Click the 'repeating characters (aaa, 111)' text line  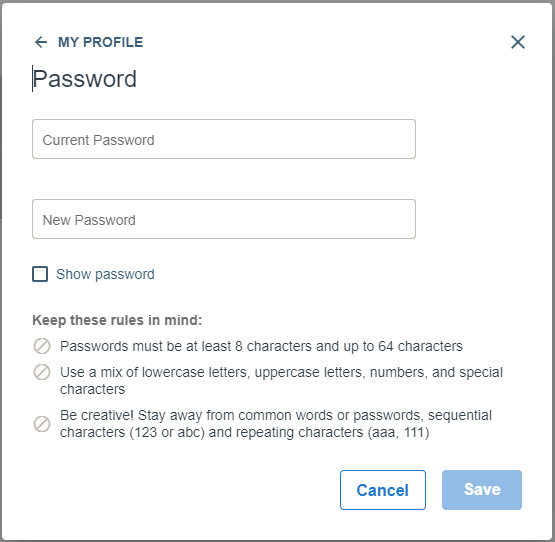tap(245, 433)
